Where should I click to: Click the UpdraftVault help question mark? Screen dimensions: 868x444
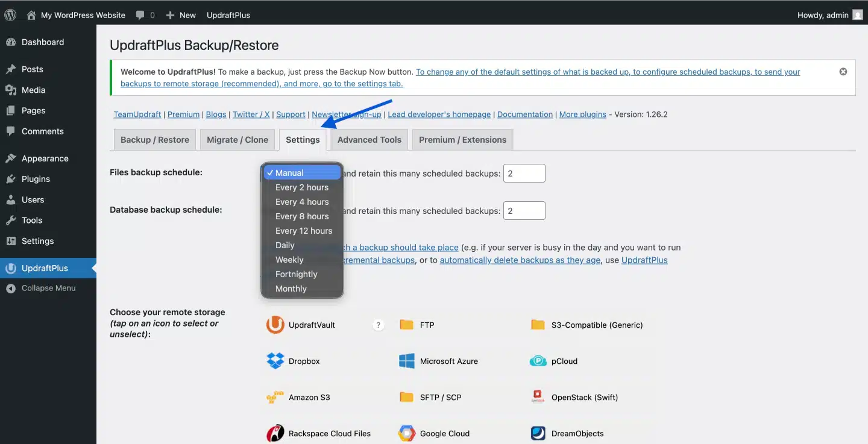click(x=379, y=325)
